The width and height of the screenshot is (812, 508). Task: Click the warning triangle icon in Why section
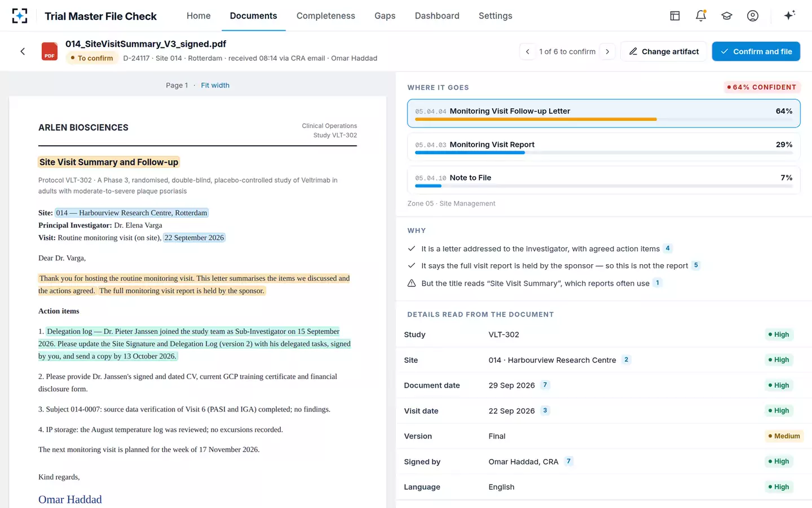412,283
